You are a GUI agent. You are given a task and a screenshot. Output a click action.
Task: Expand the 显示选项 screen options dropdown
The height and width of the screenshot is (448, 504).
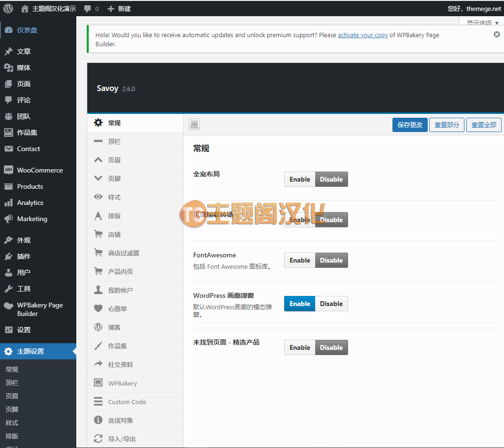point(482,22)
